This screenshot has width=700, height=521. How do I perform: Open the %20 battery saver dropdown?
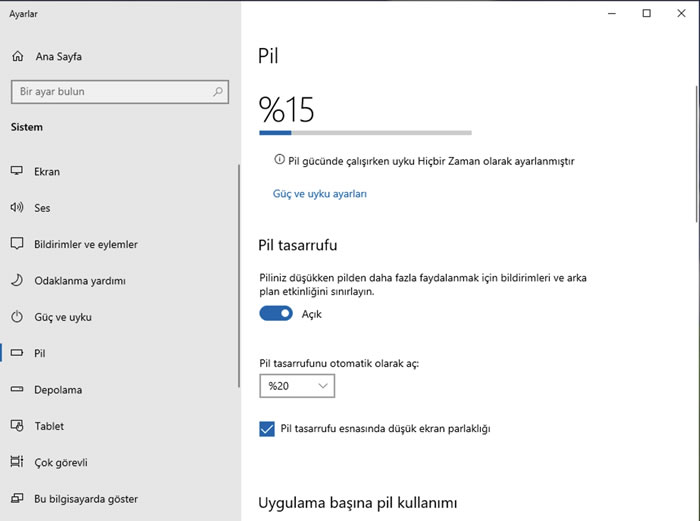pos(297,386)
